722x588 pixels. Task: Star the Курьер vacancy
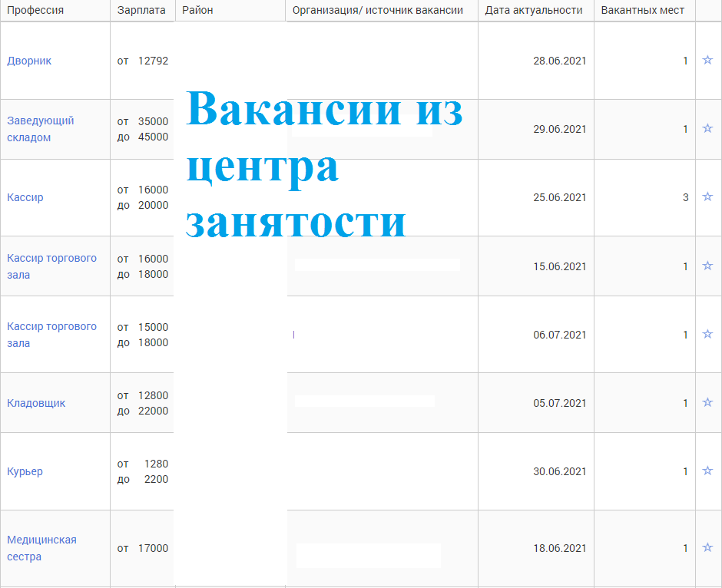(707, 471)
